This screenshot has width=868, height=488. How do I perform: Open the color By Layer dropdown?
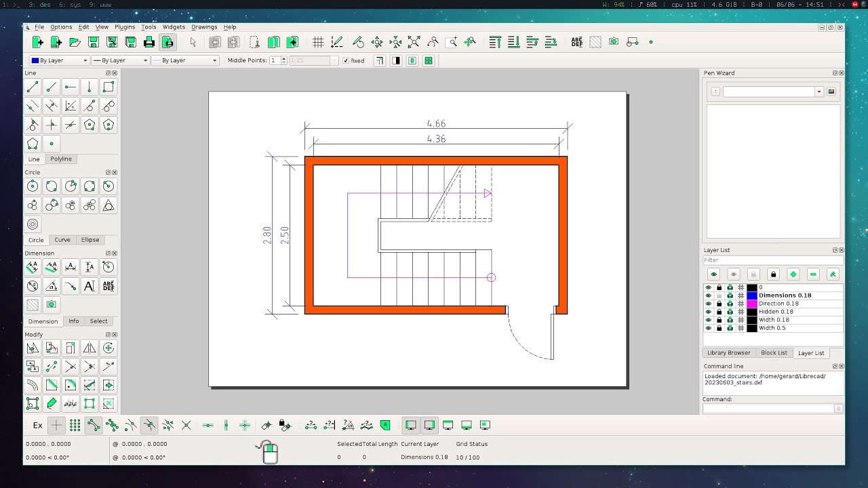[60, 60]
